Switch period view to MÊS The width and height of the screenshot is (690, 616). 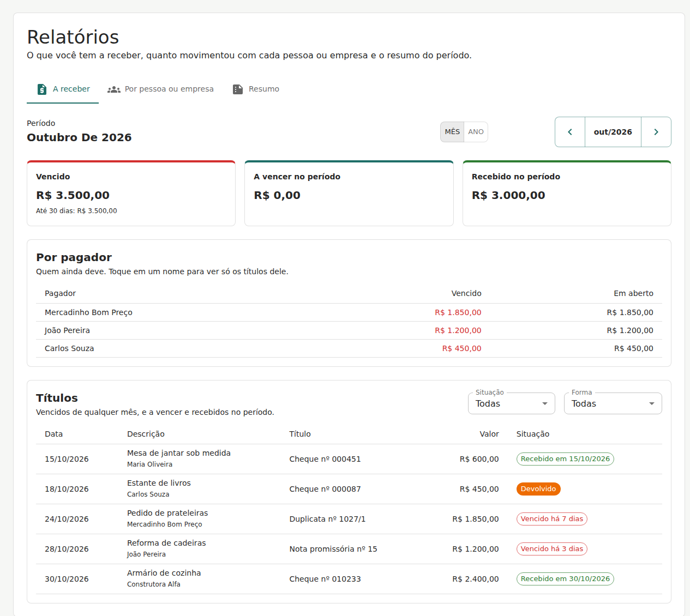click(x=452, y=132)
